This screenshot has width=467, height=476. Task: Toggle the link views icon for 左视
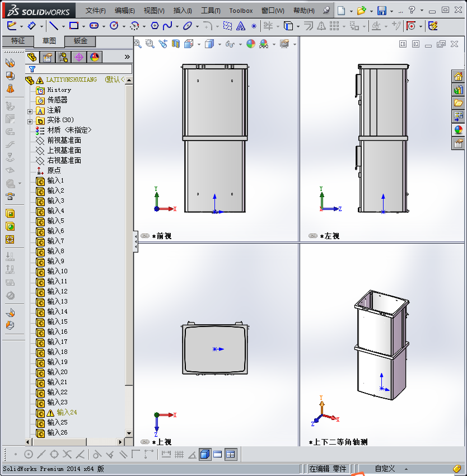click(x=313, y=236)
